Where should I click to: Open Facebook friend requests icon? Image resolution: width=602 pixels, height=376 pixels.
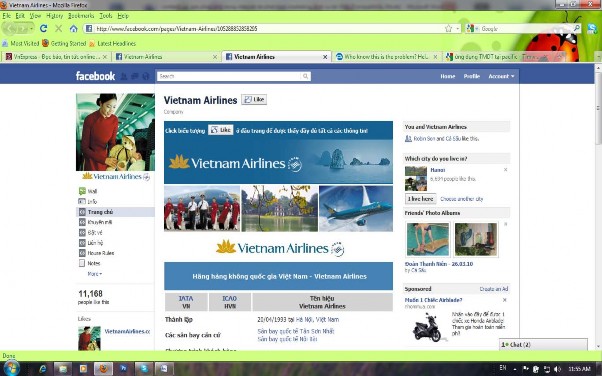[x=124, y=76]
